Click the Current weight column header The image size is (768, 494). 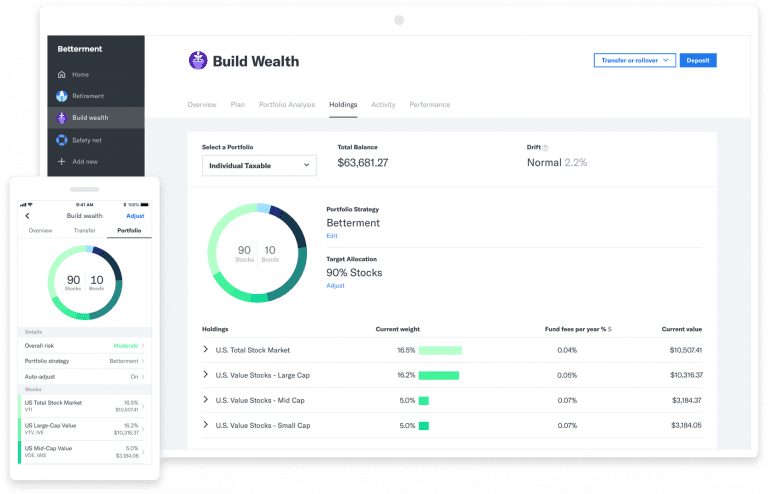pyautogui.click(x=397, y=329)
